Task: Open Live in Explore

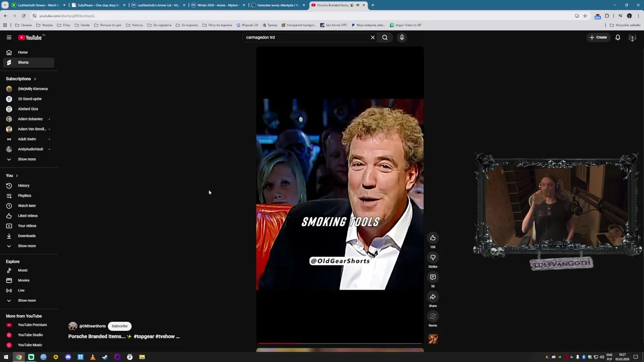Action: click(28, 291)
